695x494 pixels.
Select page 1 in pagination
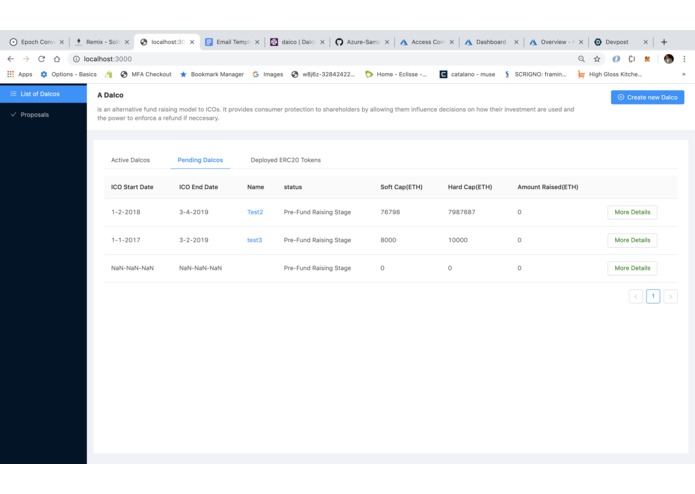pyautogui.click(x=653, y=296)
